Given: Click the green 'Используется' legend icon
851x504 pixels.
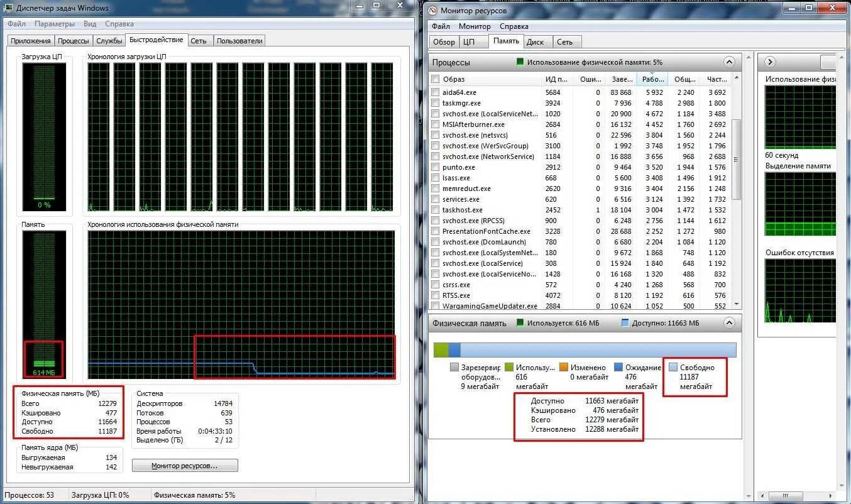Looking at the screenshot, I should pos(520,323).
